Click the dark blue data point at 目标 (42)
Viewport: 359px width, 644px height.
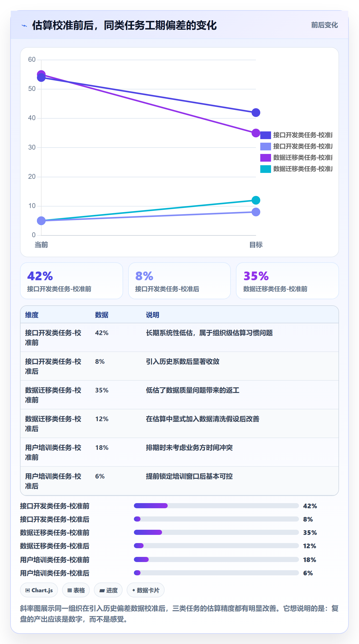click(256, 112)
